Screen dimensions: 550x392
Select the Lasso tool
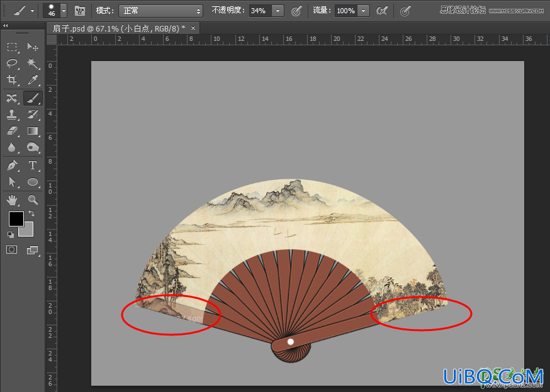12,64
